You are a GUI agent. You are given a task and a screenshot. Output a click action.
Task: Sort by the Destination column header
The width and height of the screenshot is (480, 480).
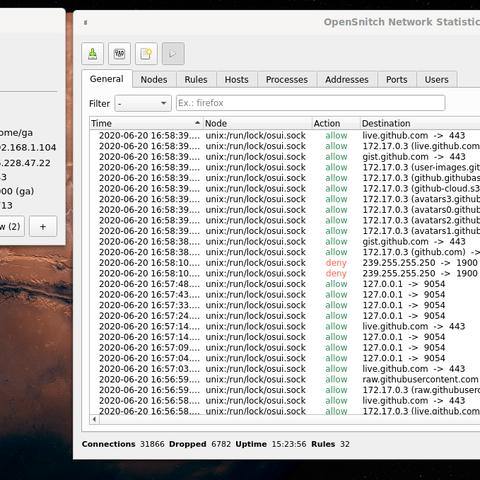[x=420, y=123]
